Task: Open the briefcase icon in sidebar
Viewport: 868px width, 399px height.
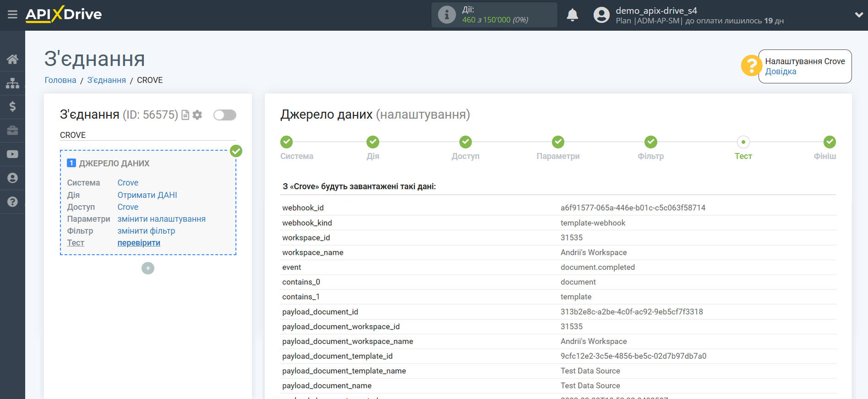Action: click(x=12, y=131)
